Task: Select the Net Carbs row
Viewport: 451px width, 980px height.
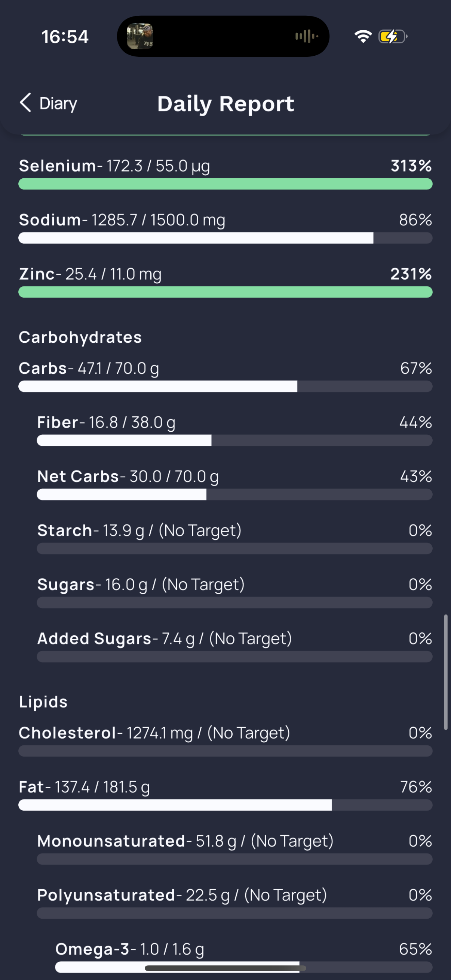Action: 234,484
